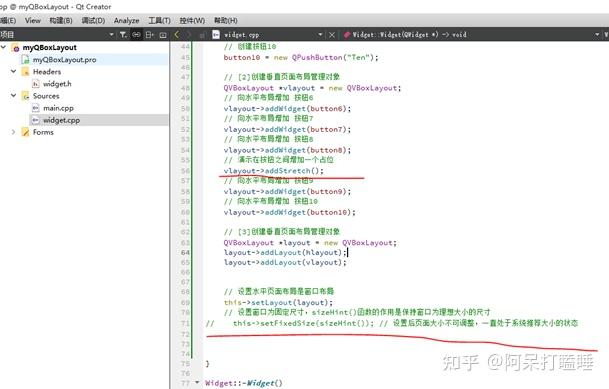Open the View menu
609x389 pixels.
[33, 20]
